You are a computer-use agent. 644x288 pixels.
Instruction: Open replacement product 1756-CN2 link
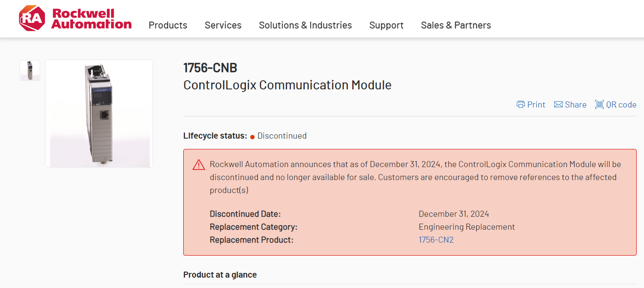(x=436, y=240)
